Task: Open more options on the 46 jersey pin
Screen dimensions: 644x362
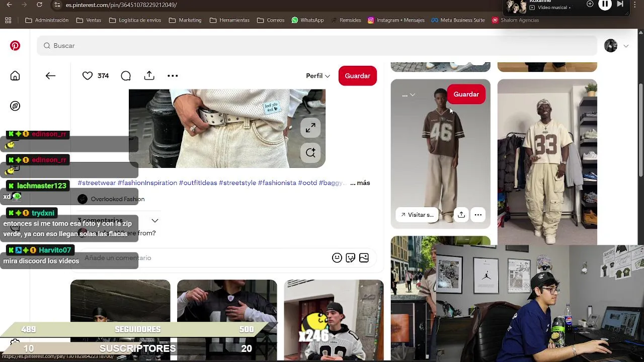Action: [x=478, y=215]
